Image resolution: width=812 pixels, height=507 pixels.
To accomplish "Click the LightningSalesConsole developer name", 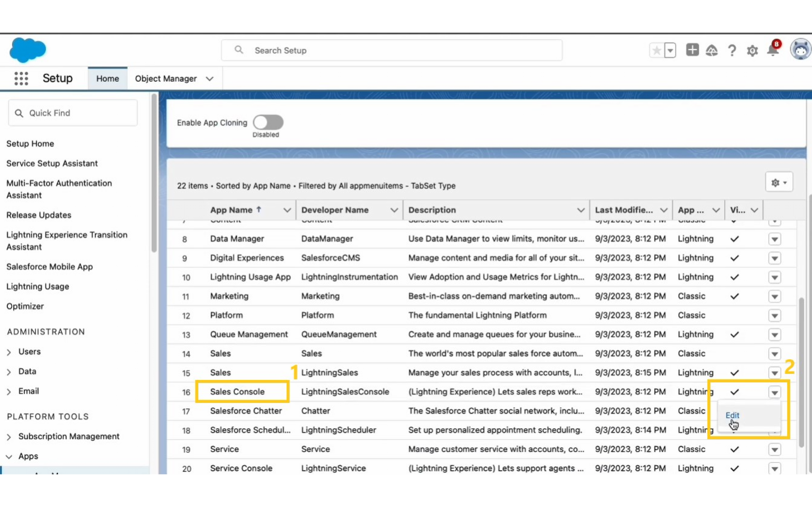I will point(345,392).
